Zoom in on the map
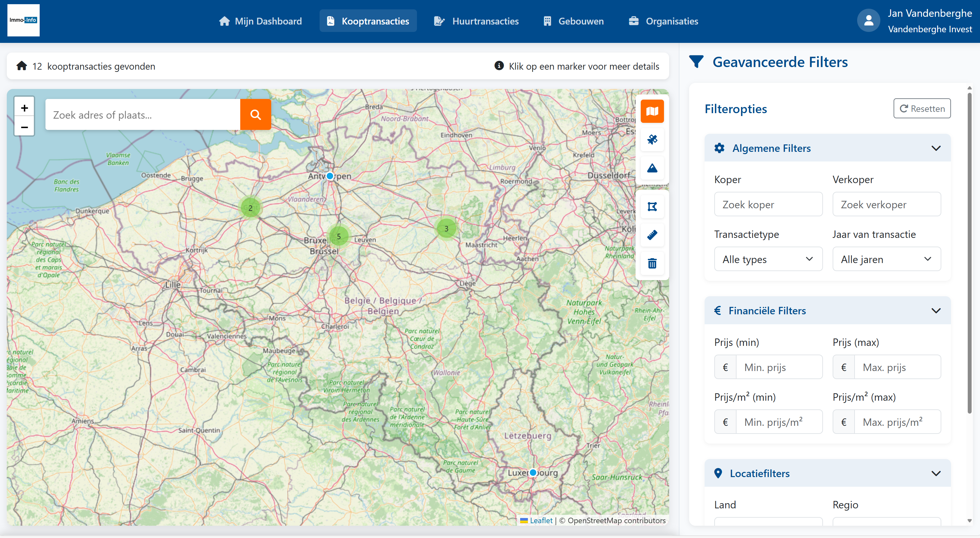The image size is (980, 538). [x=25, y=108]
